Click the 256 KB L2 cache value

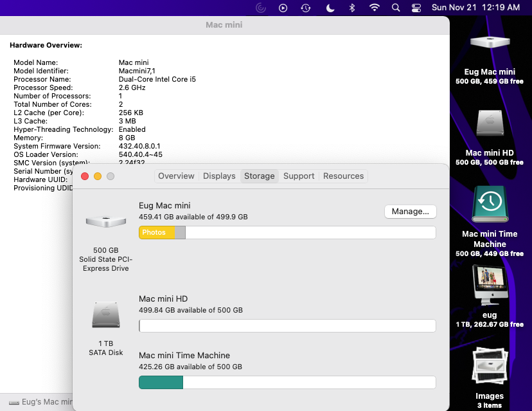[131, 113]
